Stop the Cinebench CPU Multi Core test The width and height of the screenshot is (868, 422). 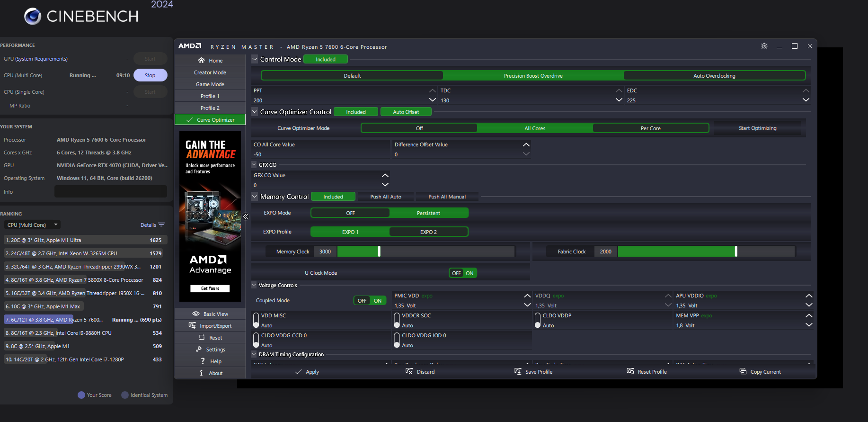coord(150,75)
